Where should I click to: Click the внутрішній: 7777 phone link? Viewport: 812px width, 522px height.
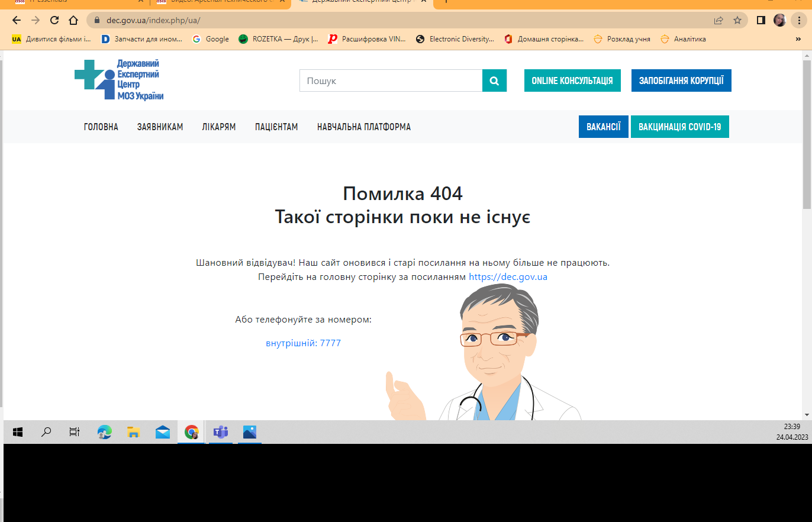click(x=303, y=343)
